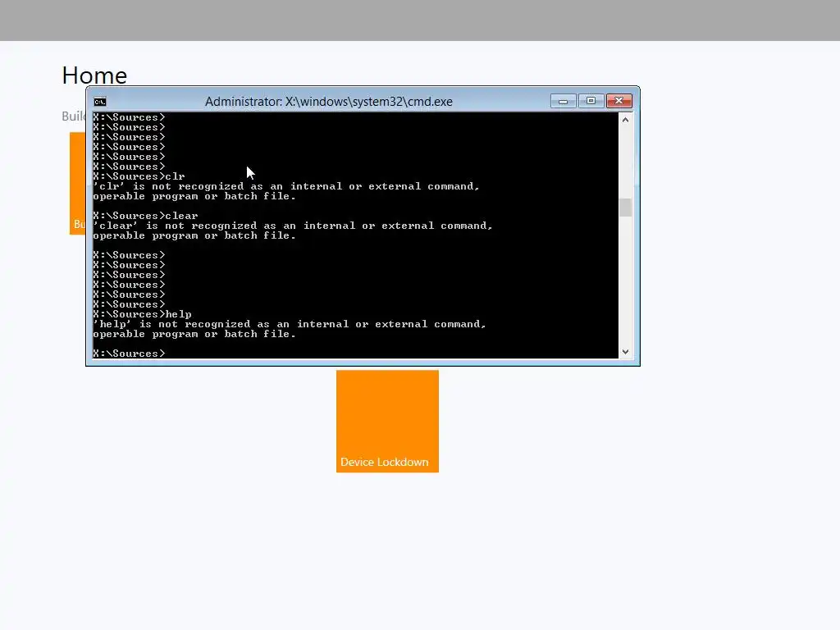Click the cmd.exe system menu icon
Viewport: 840px width, 630px height.
click(100, 102)
